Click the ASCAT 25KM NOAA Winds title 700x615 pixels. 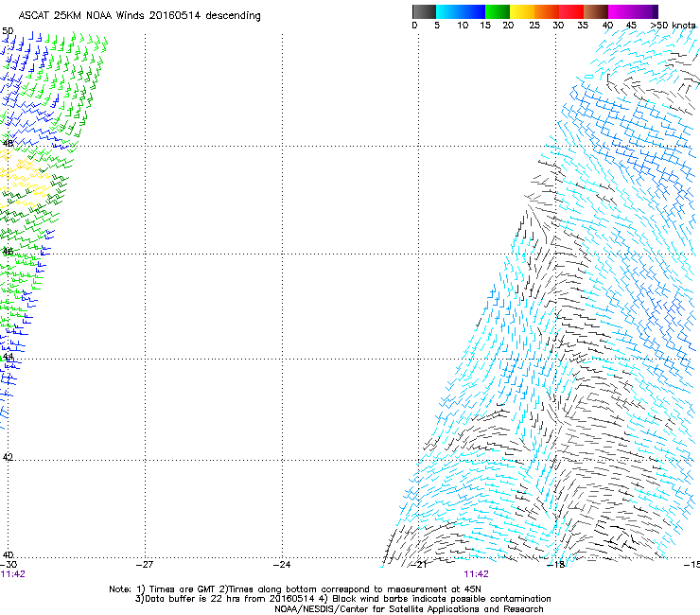(139, 15)
